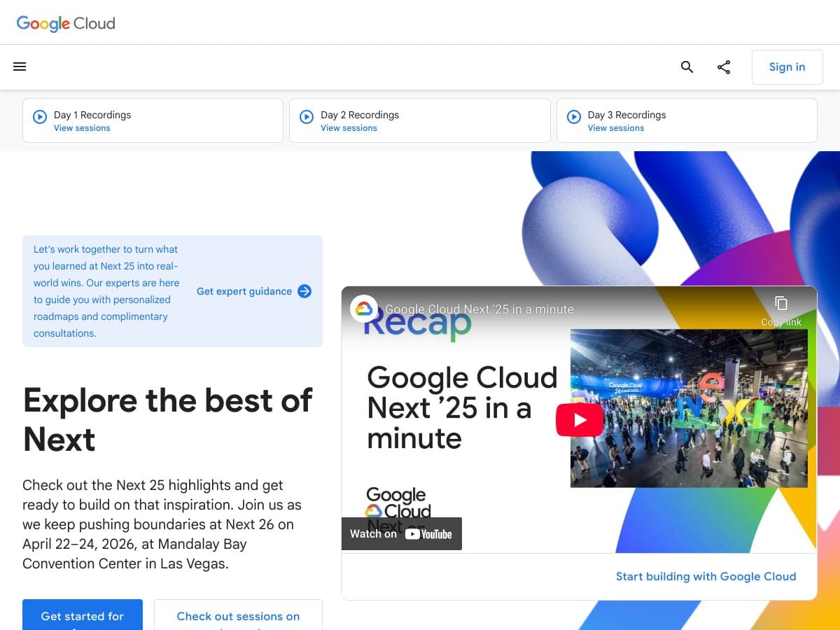Click the Day 2 Recordings title text
Image resolution: width=840 pixels, height=630 pixels.
click(360, 115)
